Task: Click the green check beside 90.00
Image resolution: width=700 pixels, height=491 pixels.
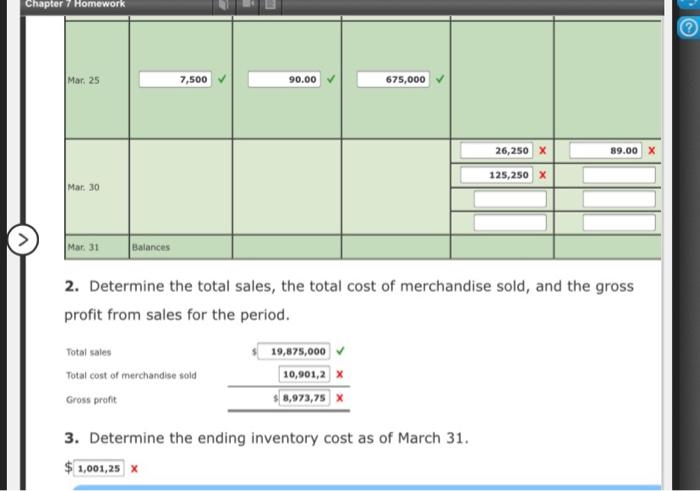Action: point(331,79)
